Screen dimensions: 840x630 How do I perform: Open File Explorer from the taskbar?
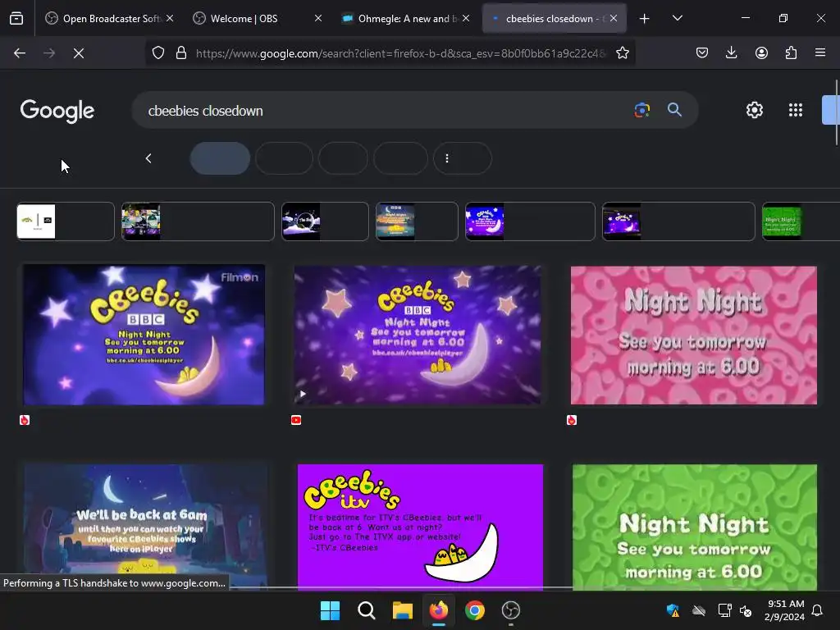(x=402, y=610)
